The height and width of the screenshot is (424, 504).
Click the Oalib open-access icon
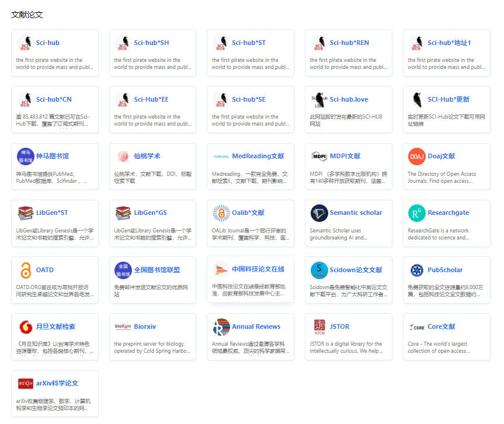point(221,213)
